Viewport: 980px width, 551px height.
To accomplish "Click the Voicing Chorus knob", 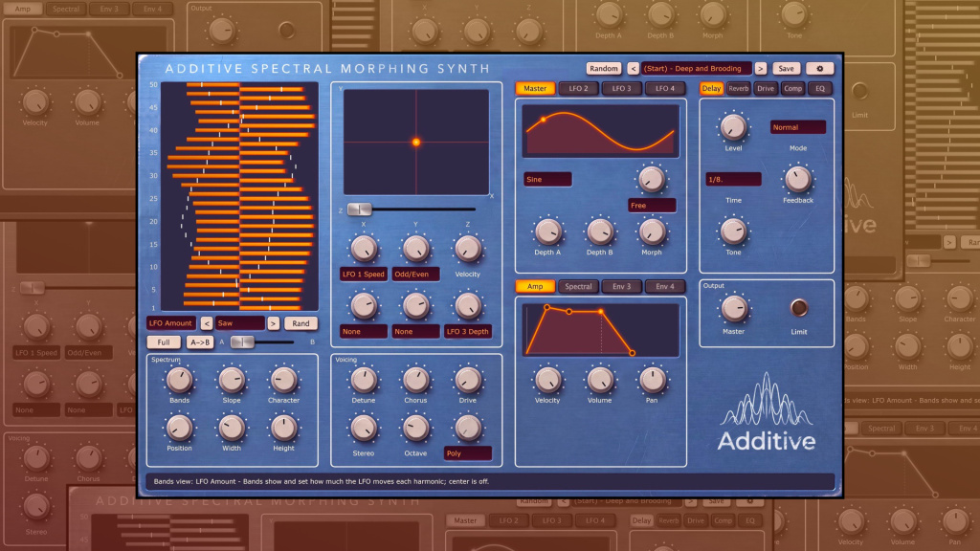I will (415, 380).
